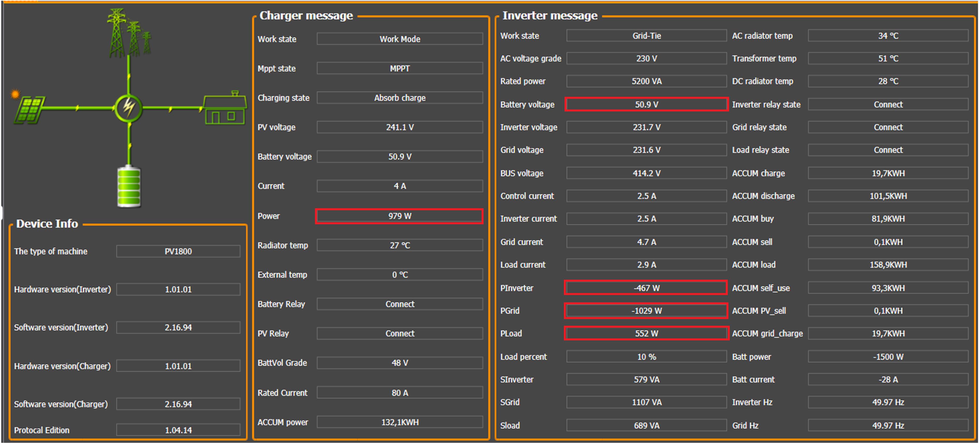Click the ACCUM power 132,1KWH field
980x443 pixels.
(399, 422)
